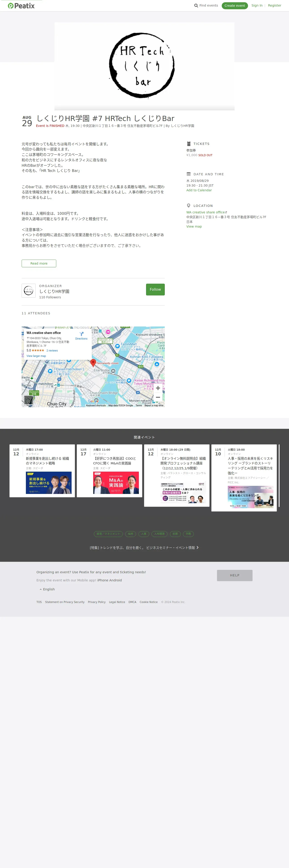Click View larger map link
289x868 pixels.
(36, 356)
